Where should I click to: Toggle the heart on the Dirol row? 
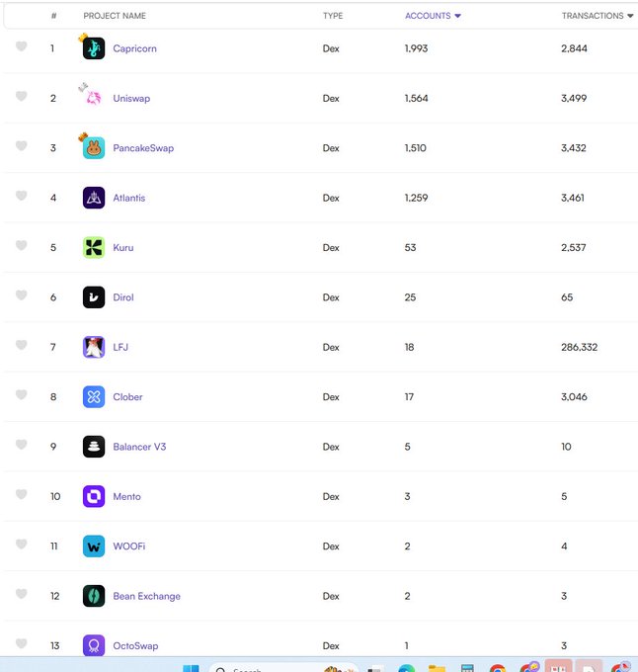click(x=22, y=294)
